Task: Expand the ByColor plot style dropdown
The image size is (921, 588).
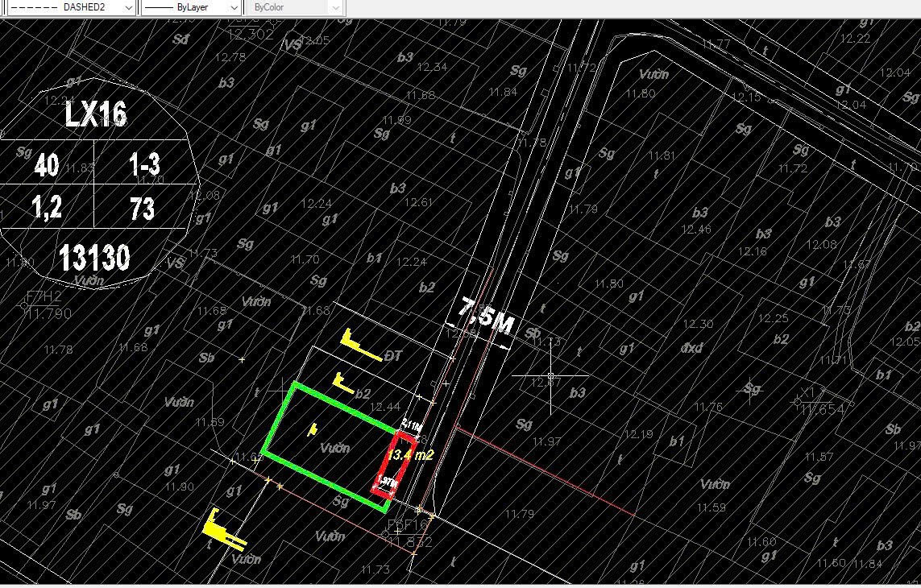Action: click(x=335, y=7)
